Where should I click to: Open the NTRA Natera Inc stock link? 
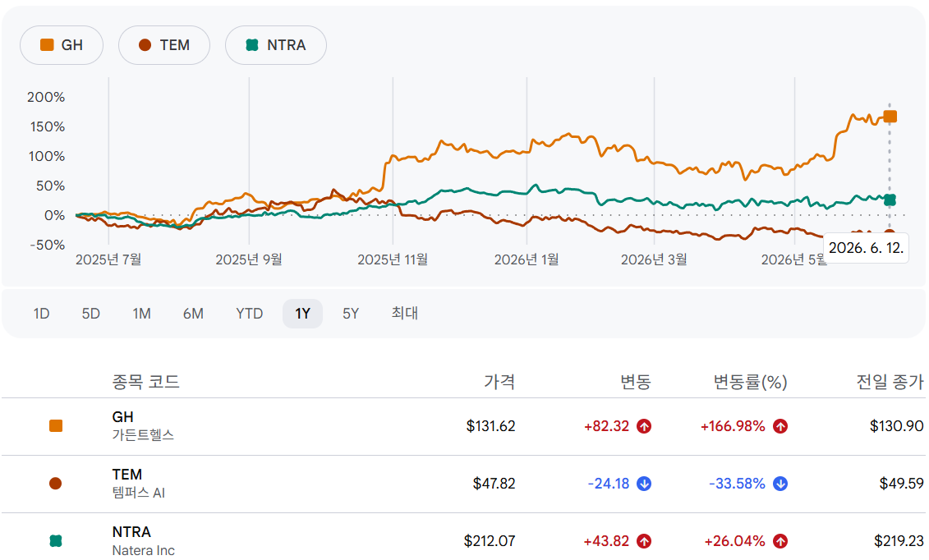click(144, 540)
